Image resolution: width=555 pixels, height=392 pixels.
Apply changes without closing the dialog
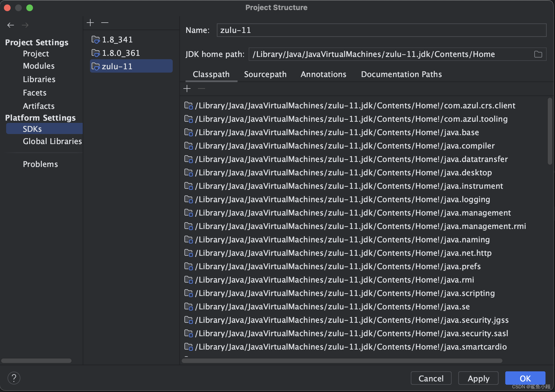click(478, 378)
